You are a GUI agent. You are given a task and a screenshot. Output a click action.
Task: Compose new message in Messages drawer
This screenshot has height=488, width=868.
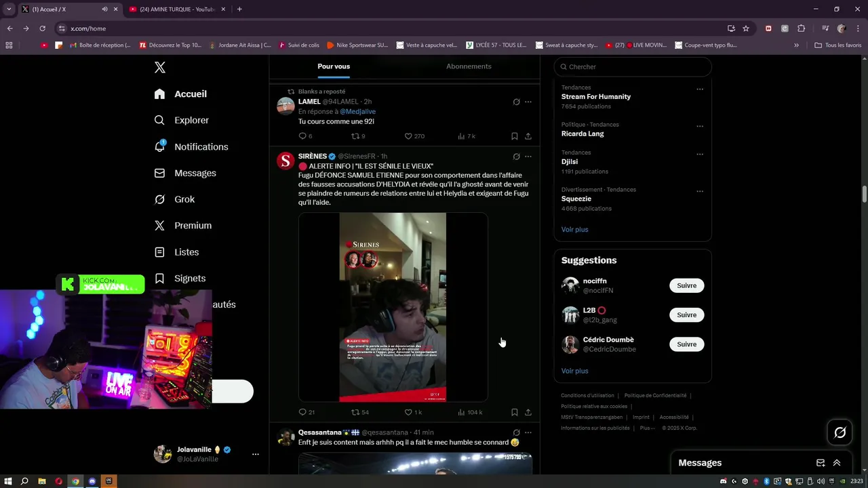click(821, 463)
